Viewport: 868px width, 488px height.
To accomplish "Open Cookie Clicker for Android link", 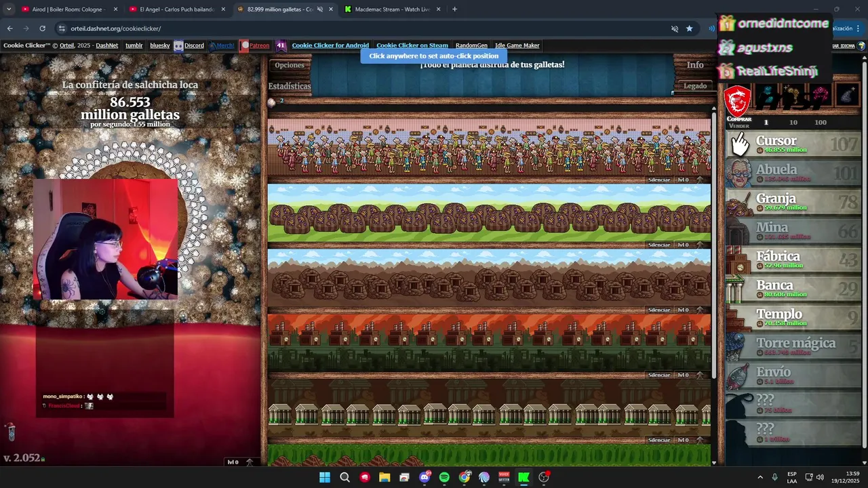I will point(330,45).
